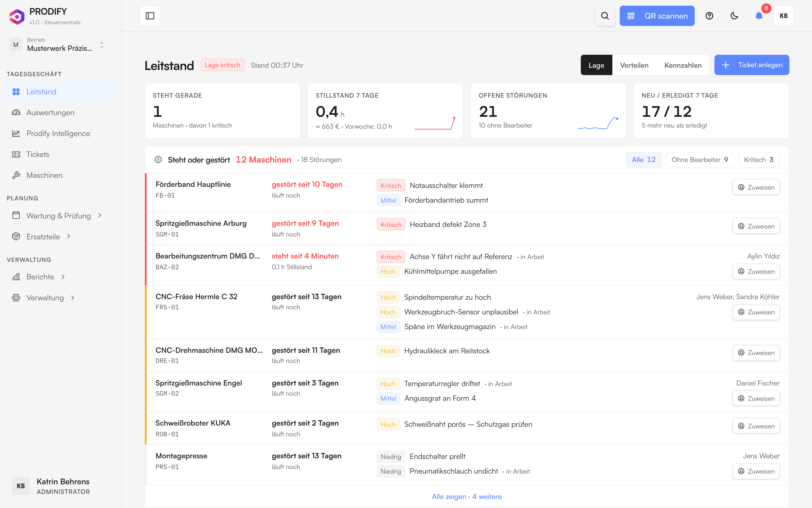Click the Ersatzteile box icon
The height and width of the screenshot is (508, 812).
click(16, 236)
